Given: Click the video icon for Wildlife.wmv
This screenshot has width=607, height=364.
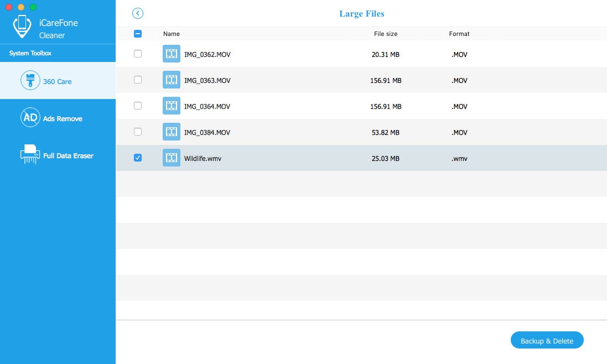Looking at the screenshot, I should [171, 158].
